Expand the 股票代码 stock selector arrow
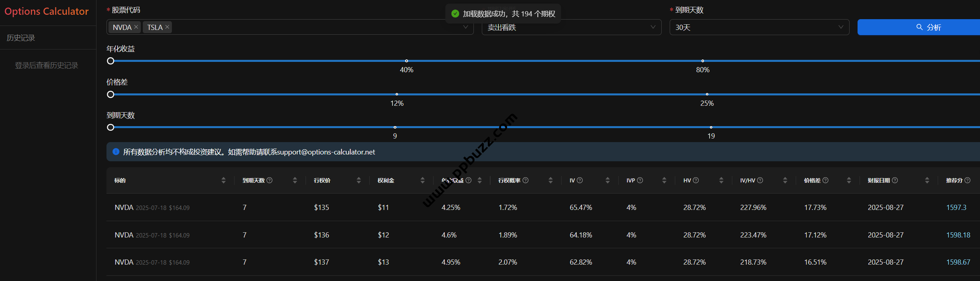The width and height of the screenshot is (980, 281). [465, 27]
